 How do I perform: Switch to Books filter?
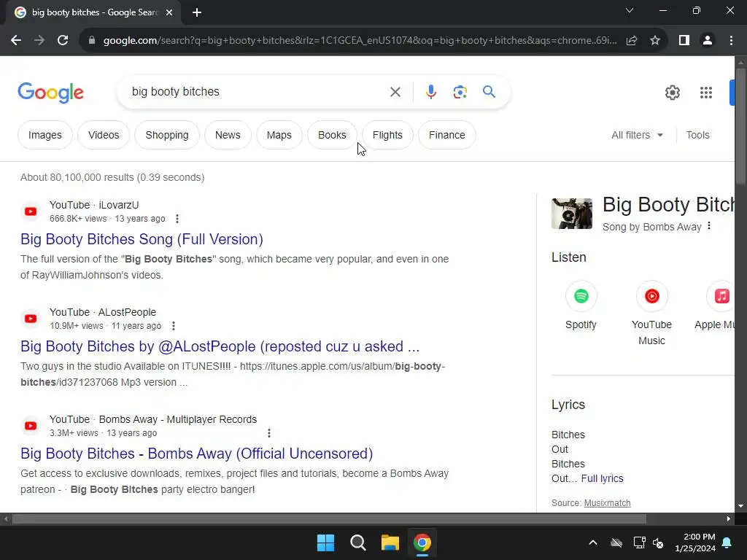(332, 135)
